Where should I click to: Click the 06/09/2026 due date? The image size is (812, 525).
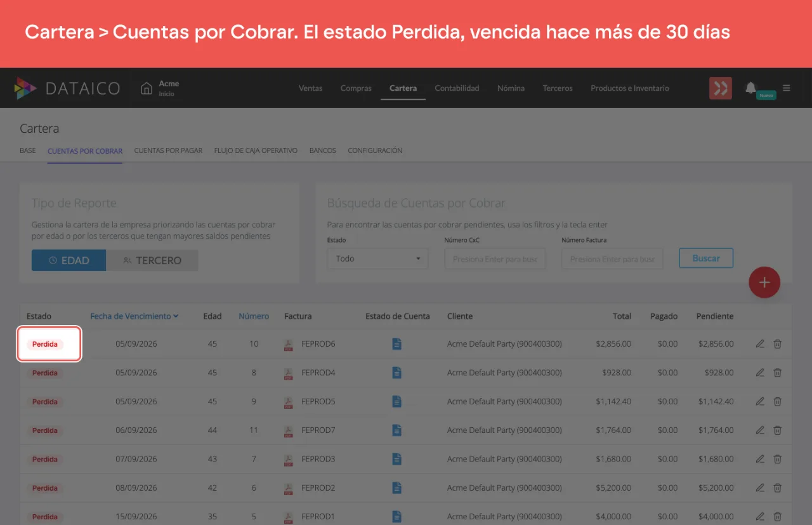pos(136,430)
